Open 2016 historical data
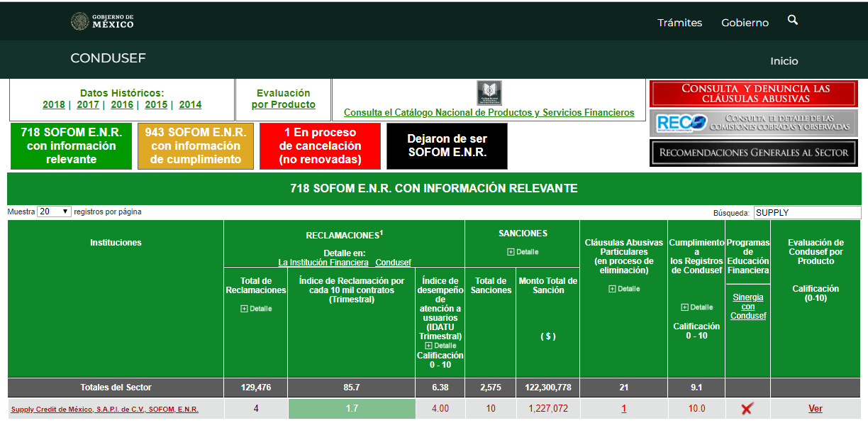The image size is (868, 428). [122, 105]
